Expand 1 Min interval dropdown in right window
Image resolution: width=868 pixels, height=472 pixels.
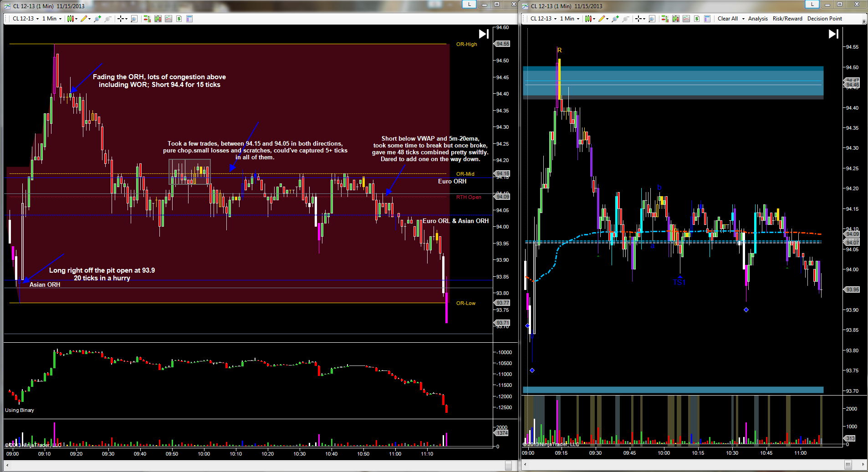coord(578,19)
